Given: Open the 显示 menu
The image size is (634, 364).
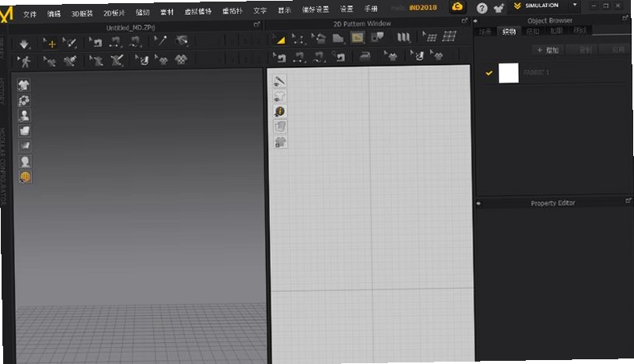Looking at the screenshot, I should pos(284,10).
